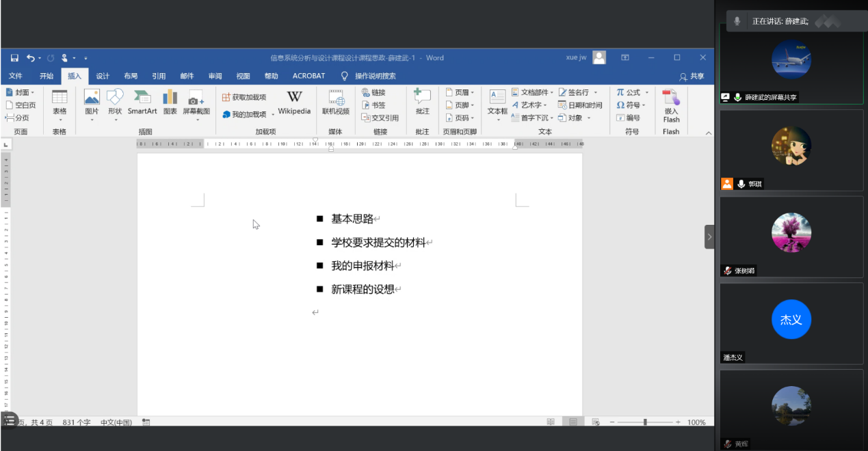Click the 共享 share button

coord(692,77)
